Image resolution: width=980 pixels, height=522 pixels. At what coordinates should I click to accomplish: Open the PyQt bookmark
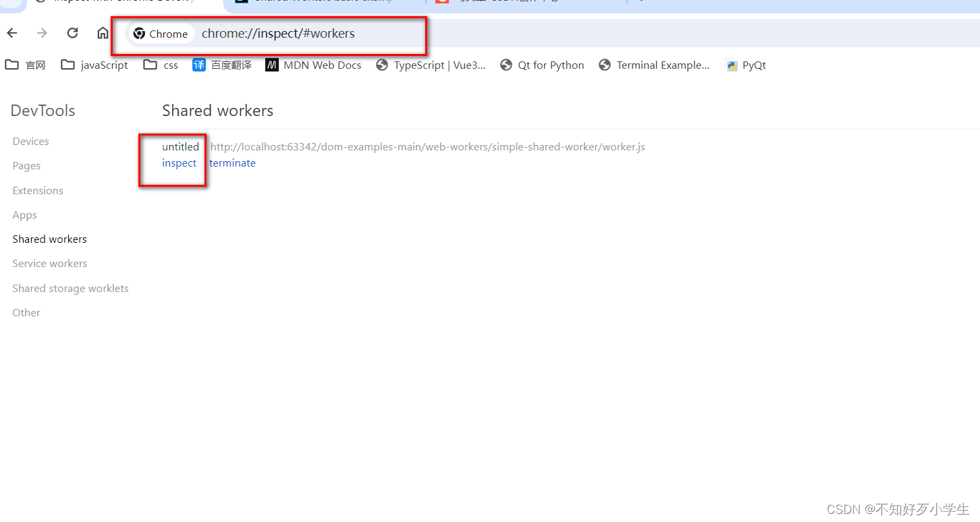745,65
